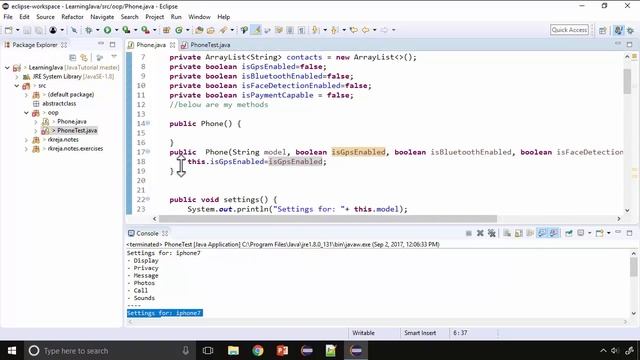
Task: Click the New Java Class icon
Action: pyautogui.click(x=179, y=30)
